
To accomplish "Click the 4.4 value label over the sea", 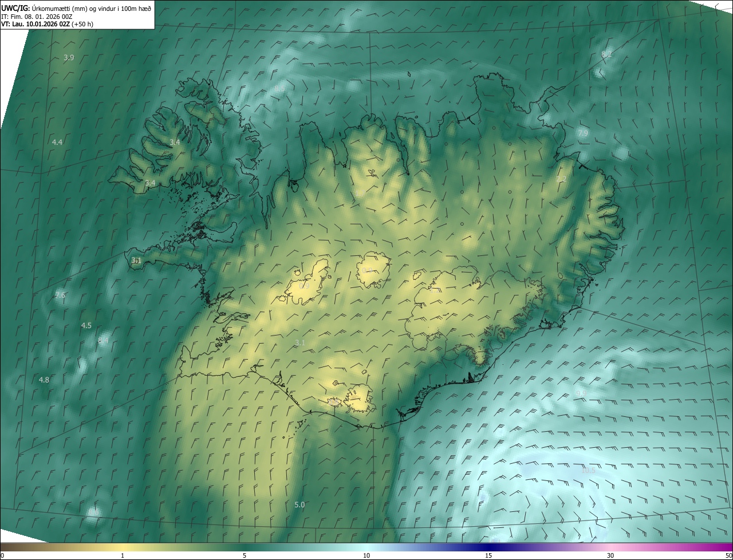I will pyautogui.click(x=57, y=142).
